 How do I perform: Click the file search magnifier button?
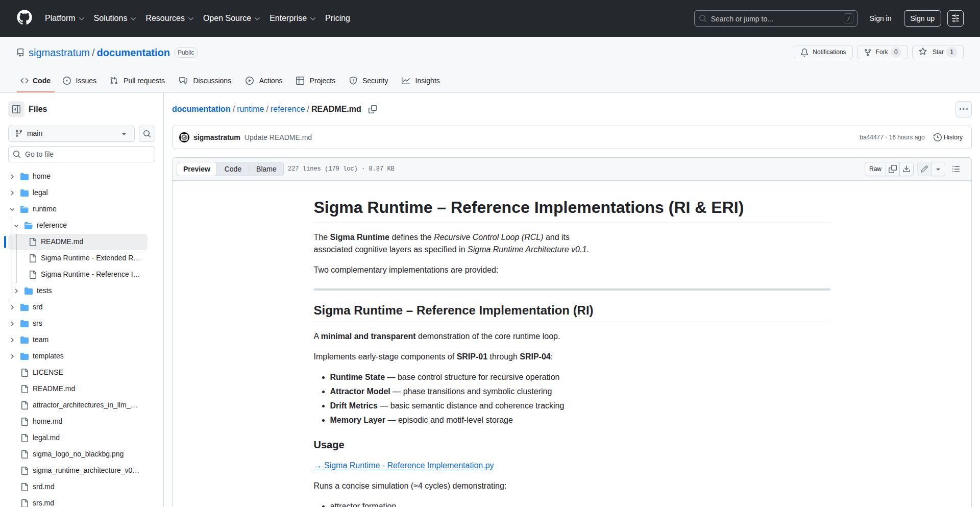(147, 134)
